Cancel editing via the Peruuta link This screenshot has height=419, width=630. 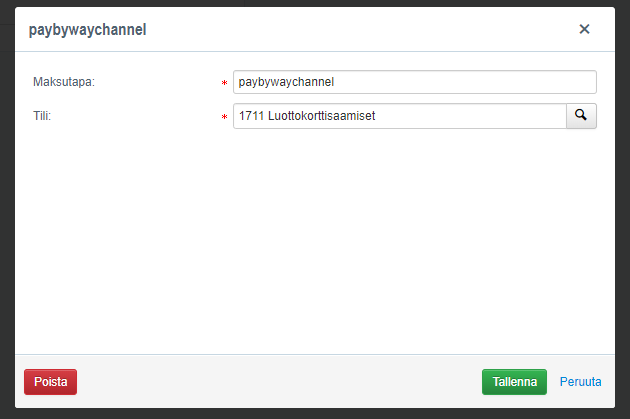[581, 382]
